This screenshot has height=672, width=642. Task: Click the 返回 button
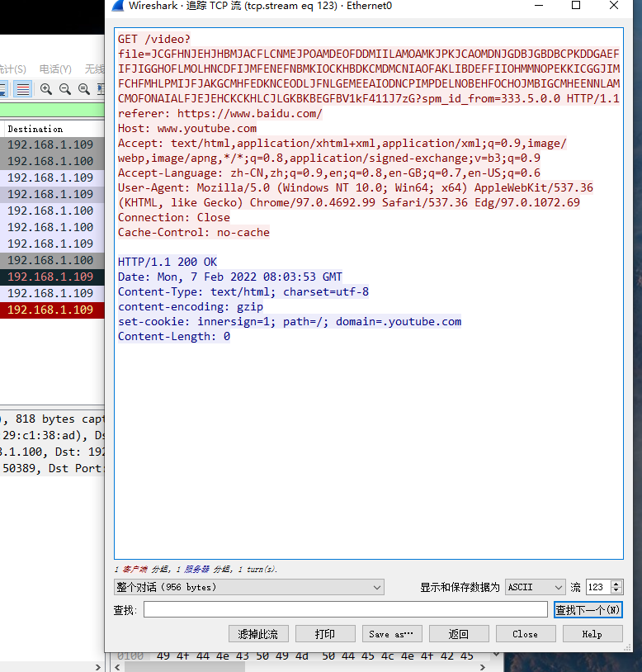(x=458, y=634)
